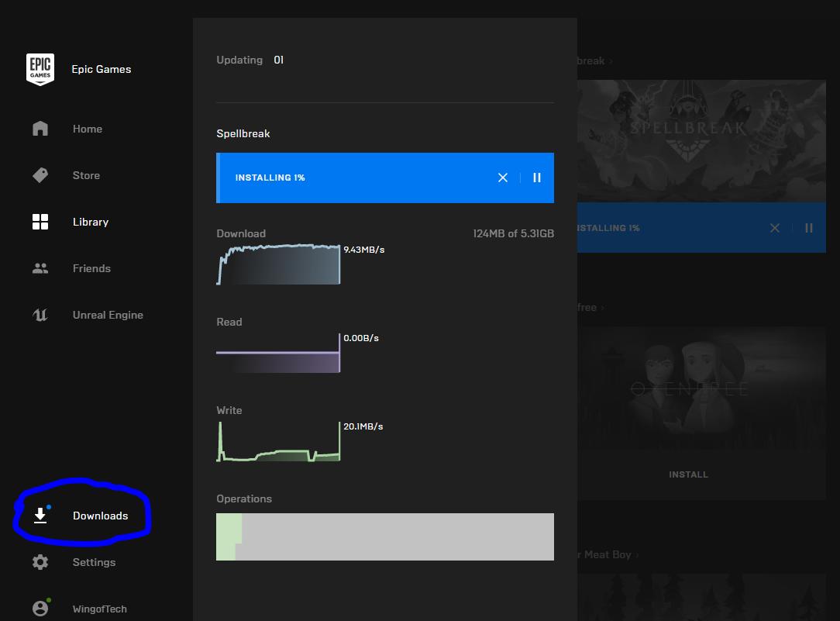Click the Download speed graph
Viewport: 840px width, 621px height.
click(278, 264)
